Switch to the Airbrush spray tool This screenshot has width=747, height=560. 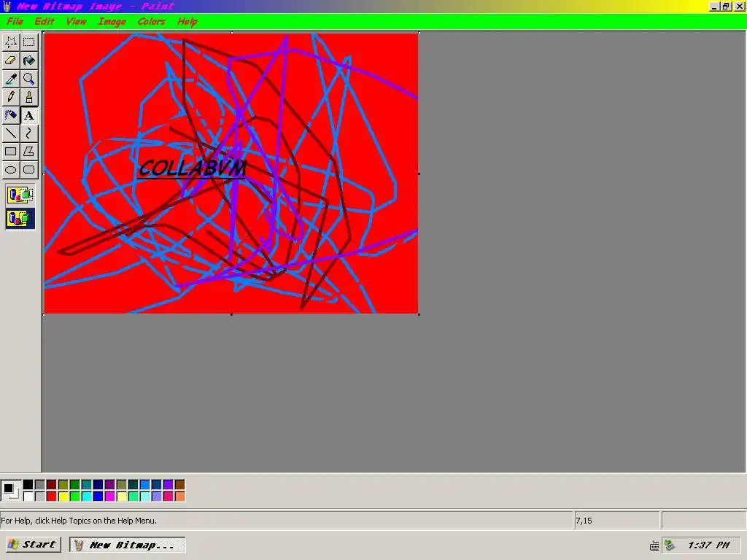point(11,115)
